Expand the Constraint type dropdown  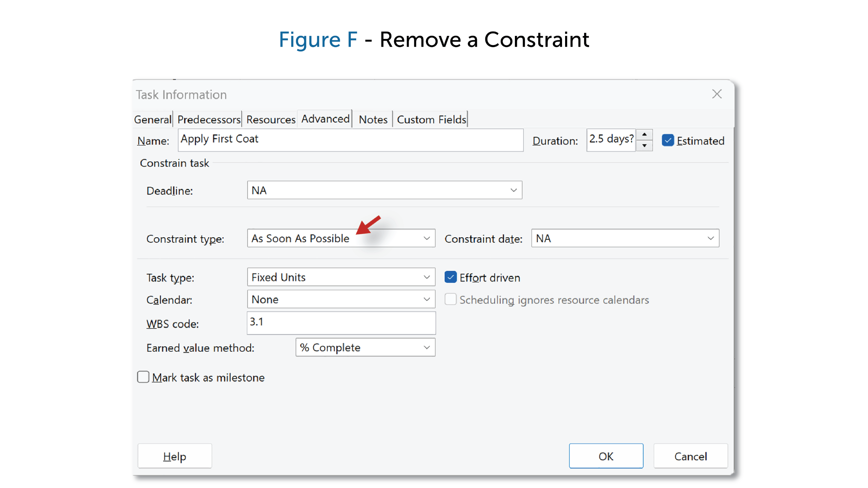point(426,238)
